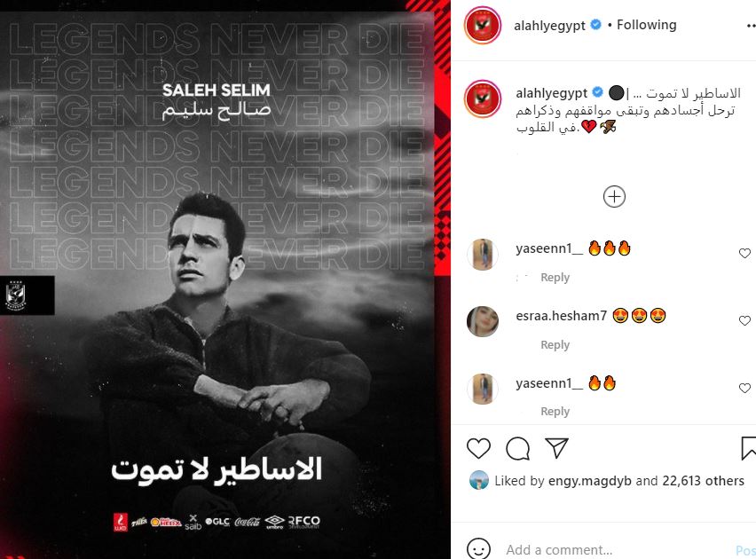Like the post with the heart icon
The width and height of the screenshot is (756, 559).
click(478, 449)
